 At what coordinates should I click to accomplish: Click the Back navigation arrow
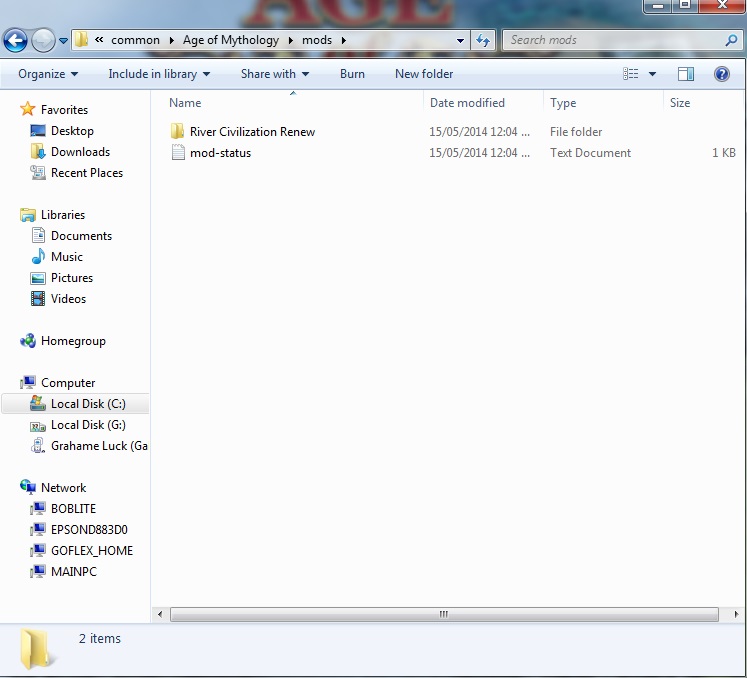[x=15, y=40]
